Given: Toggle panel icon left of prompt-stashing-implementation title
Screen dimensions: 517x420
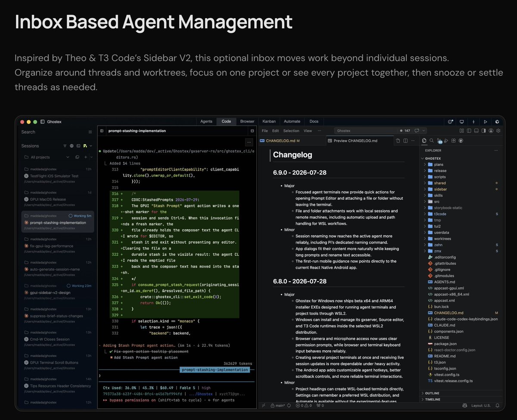Looking at the screenshot, I should tap(102, 131).
